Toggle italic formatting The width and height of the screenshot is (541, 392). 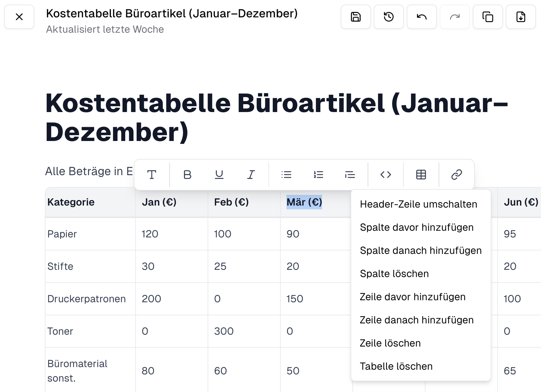tap(250, 174)
